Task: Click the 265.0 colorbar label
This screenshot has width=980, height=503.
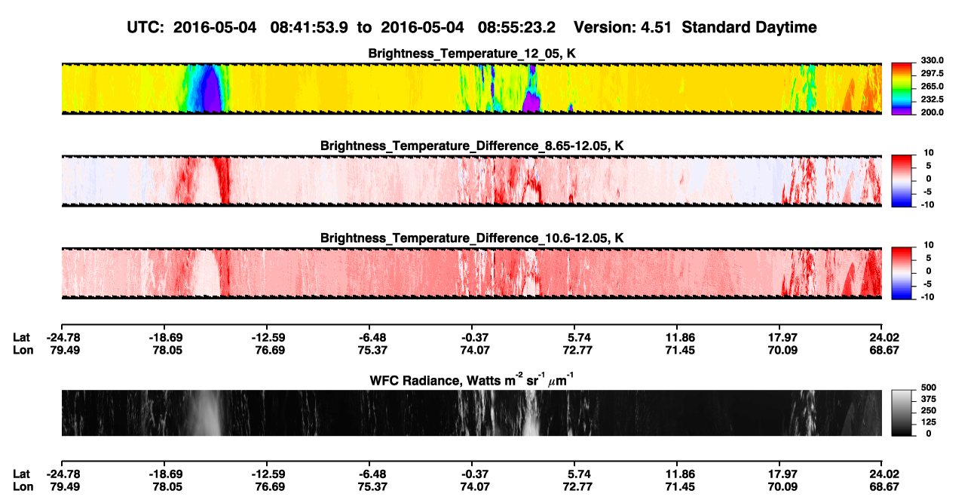Action: pyautogui.click(x=932, y=86)
